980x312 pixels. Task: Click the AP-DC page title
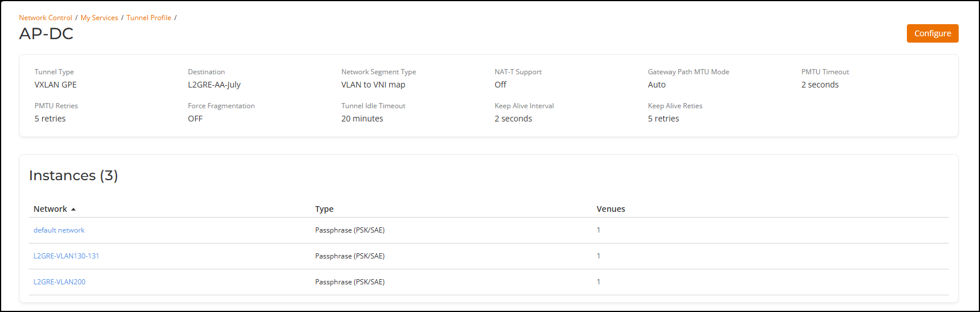click(x=46, y=34)
